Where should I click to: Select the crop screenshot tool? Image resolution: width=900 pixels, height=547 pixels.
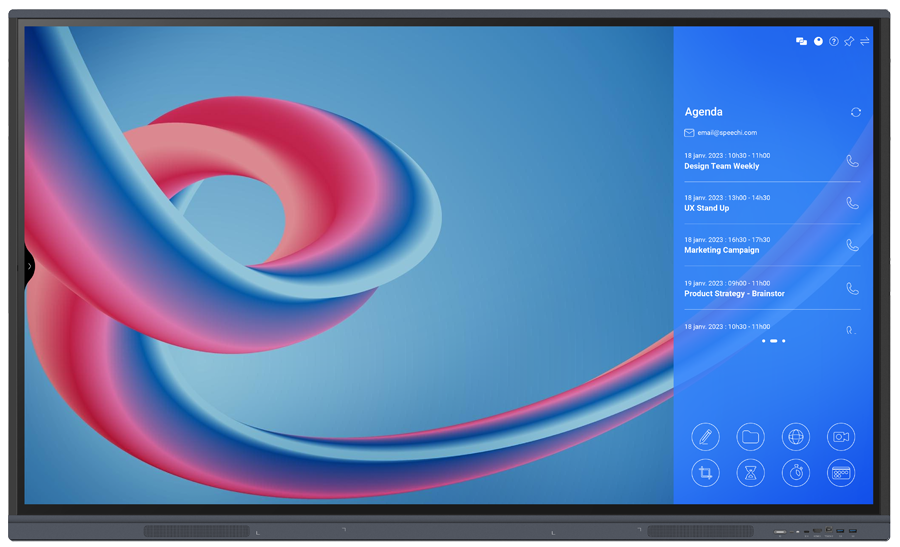coord(705,473)
